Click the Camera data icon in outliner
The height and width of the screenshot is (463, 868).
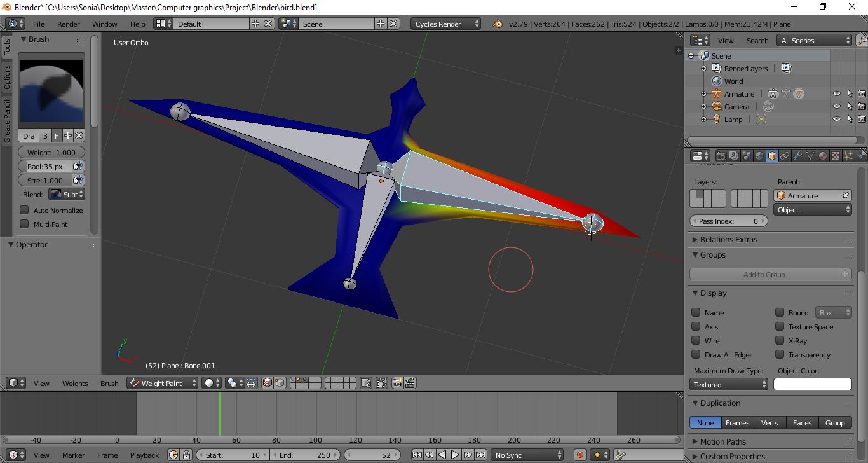pos(768,106)
